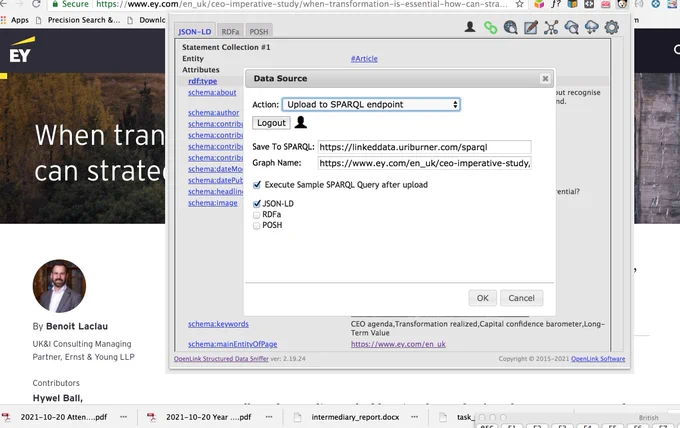The image size is (680, 428).
Task: Open menu for intermediary_report.docx download
Action: tap(415, 417)
